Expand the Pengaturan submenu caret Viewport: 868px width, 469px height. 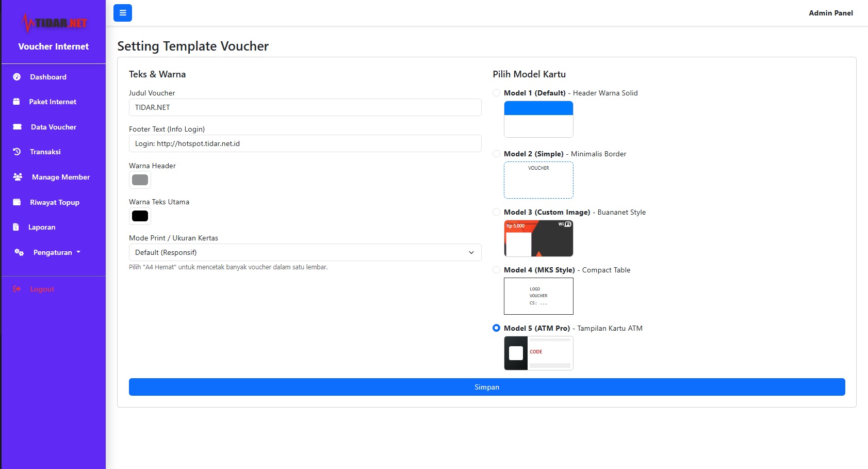pyautogui.click(x=78, y=252)
